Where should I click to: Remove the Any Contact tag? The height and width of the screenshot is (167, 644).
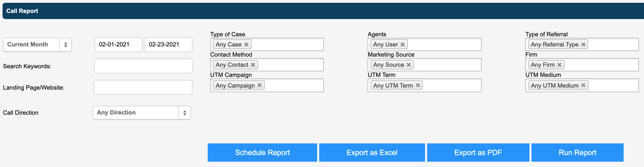tap(253, 65)
